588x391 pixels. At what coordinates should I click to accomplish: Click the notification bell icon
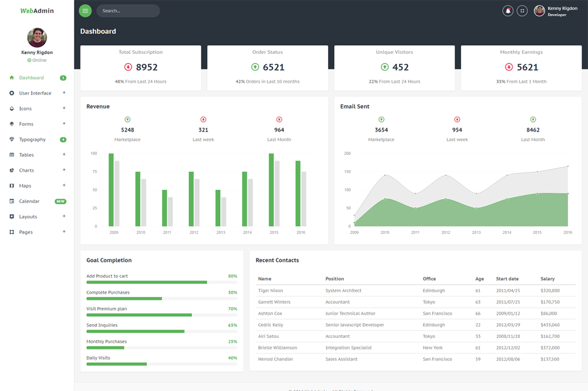507,11
